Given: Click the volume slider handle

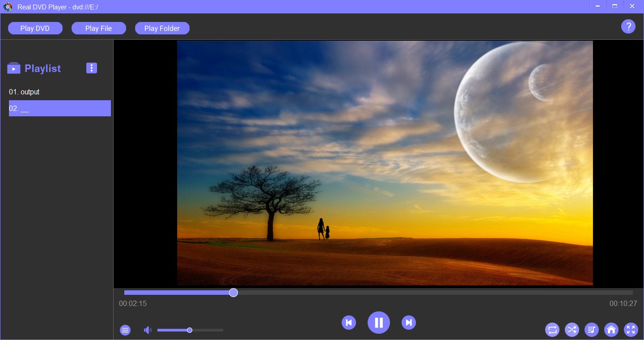Looking at the screenshot, I should coord(190,330).
